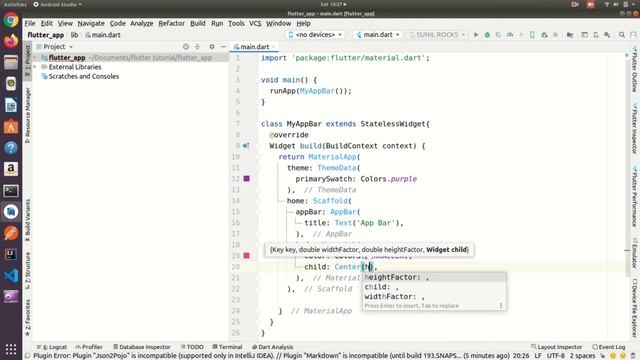Screen dimensions: 640x360
Task: Open the 2 spaces indentation selector
Action: (x=582, y=356)
